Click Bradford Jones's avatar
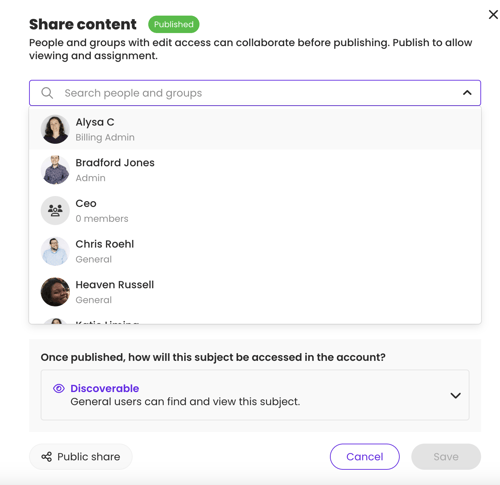500x485 pixels. point(55,170)
